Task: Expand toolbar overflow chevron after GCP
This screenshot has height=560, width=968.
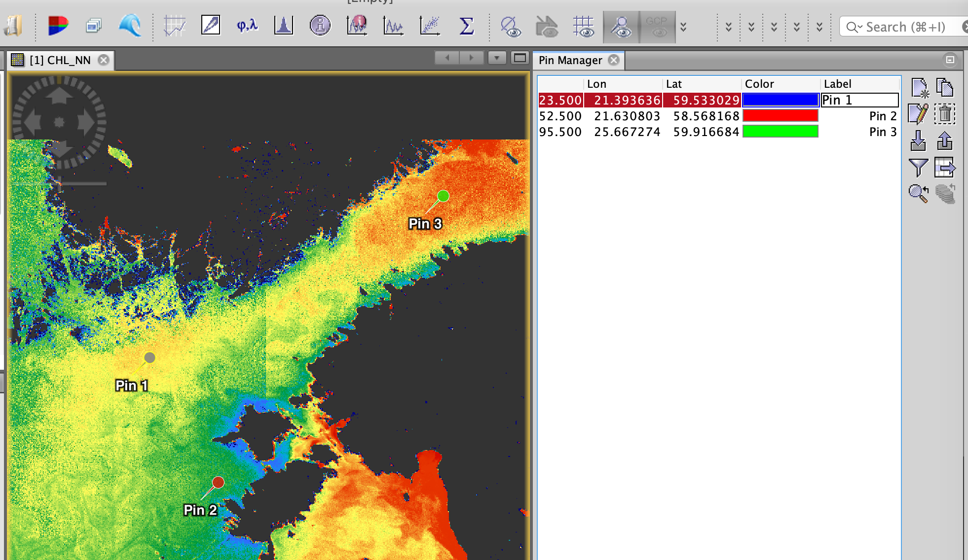Action: [x=683, y=27]
